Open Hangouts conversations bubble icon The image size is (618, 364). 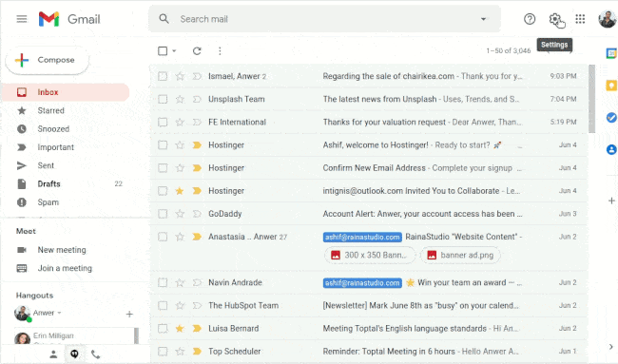click(74, 354)
